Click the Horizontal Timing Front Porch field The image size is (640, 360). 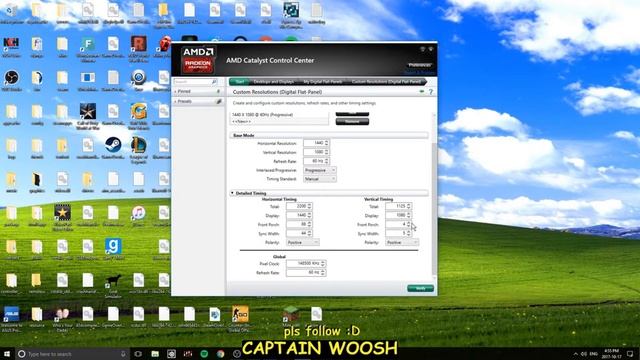coord(299,224)
